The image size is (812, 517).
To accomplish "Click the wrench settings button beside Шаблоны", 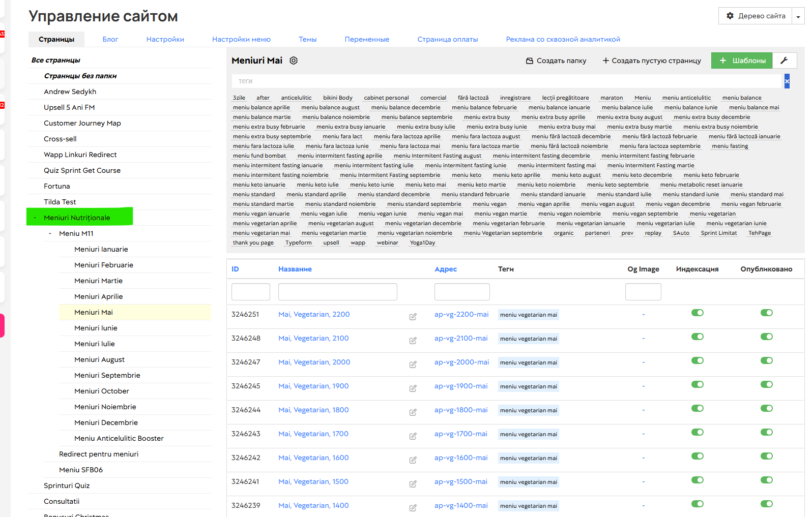I will (785, 60).
